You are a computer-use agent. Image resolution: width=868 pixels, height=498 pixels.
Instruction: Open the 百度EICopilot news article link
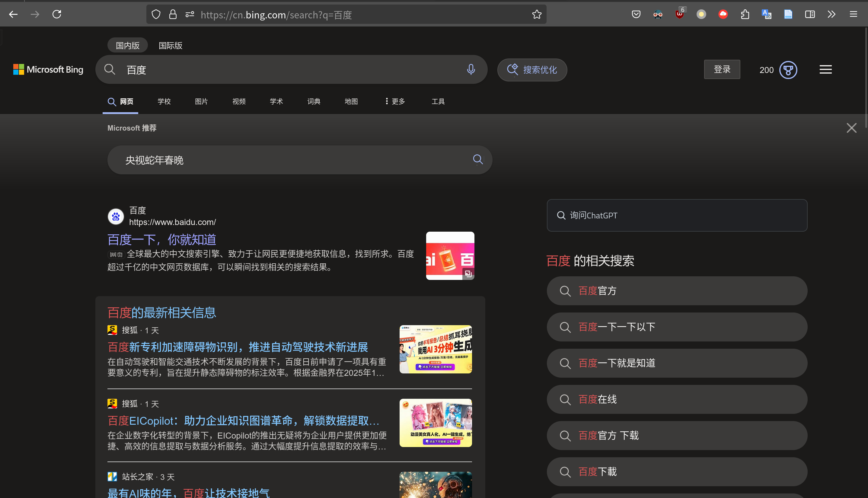[x=244, y=421]
